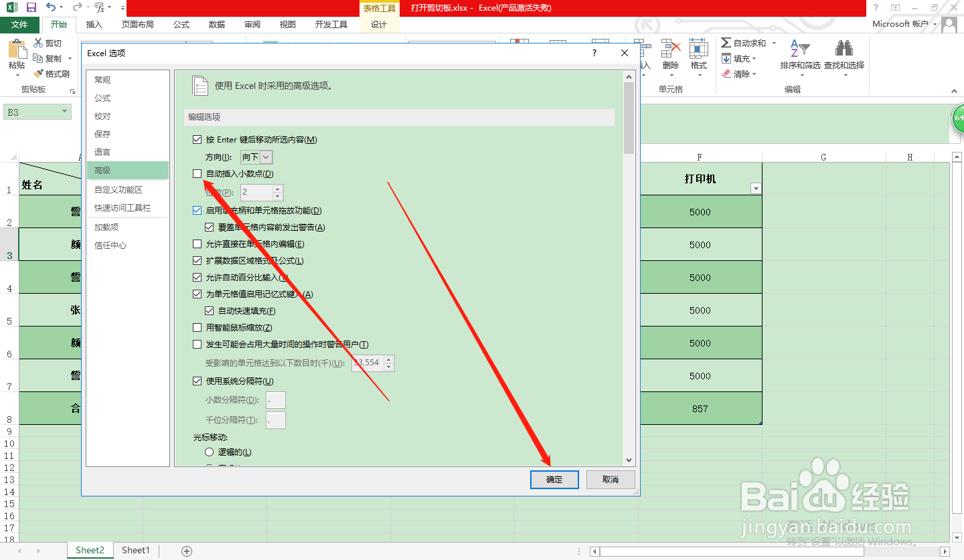The image size is (964, 560).
Task: Click the Copy icon in clipboard group
Action: tap(39, 59)
